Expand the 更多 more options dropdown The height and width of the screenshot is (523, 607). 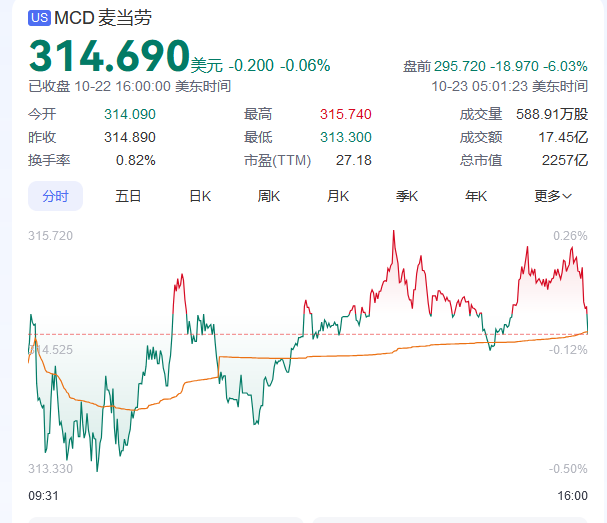click(x=553, y=196)
